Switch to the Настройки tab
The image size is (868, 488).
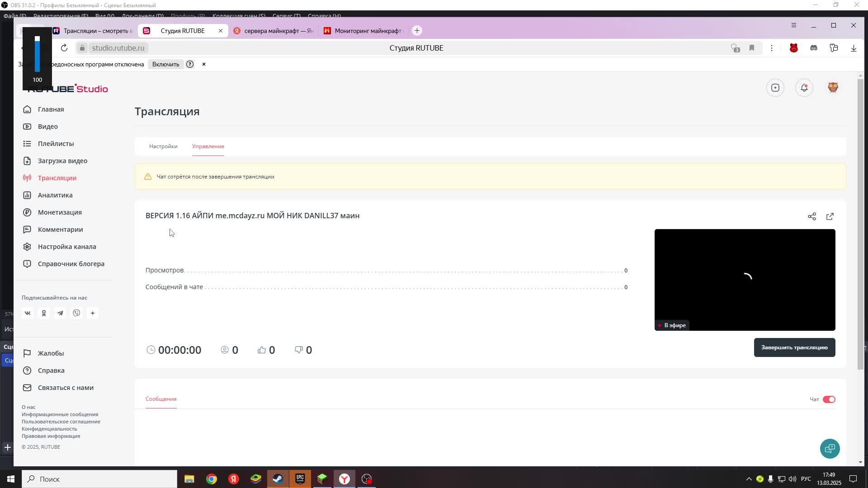click(x=163, y=146)
